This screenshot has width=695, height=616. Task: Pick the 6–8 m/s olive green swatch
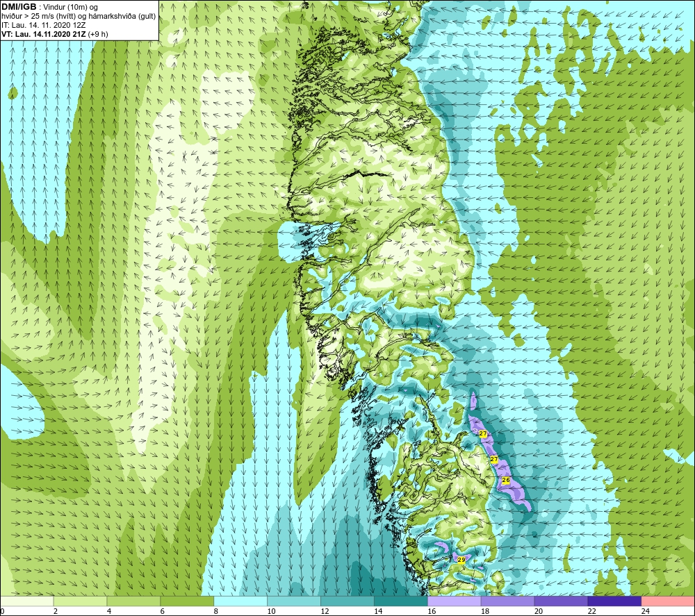point(187,601)
